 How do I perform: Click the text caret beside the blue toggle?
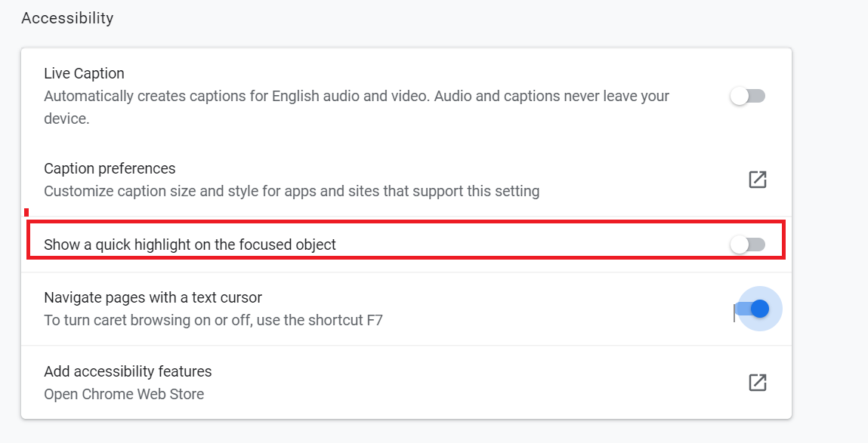734,312
